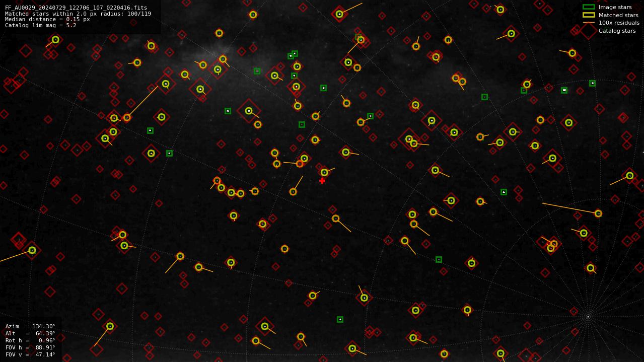644x362 pixels.
Task: Click the 'Image stars' legend label
Action: (x=615, y=7)
